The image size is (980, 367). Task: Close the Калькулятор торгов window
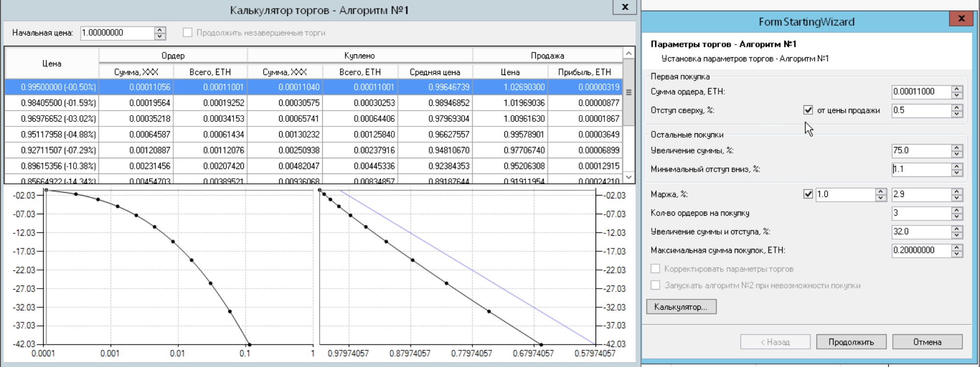625,7
